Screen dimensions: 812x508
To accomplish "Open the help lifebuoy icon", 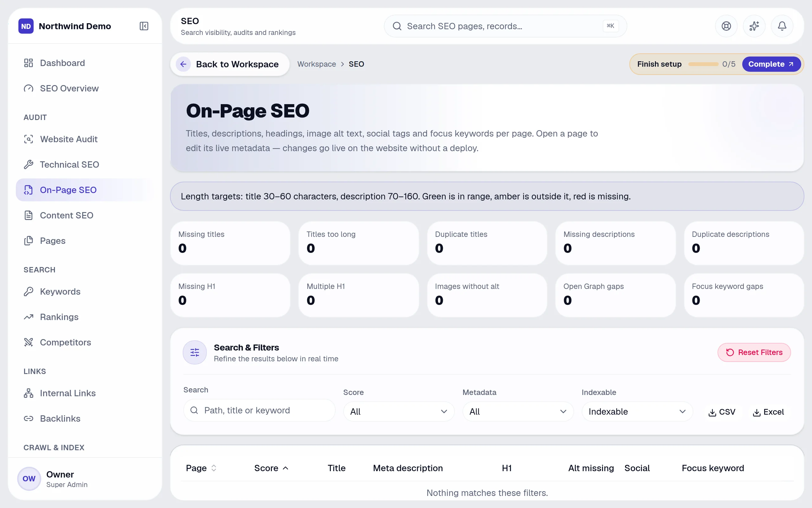I will point(726,26).
